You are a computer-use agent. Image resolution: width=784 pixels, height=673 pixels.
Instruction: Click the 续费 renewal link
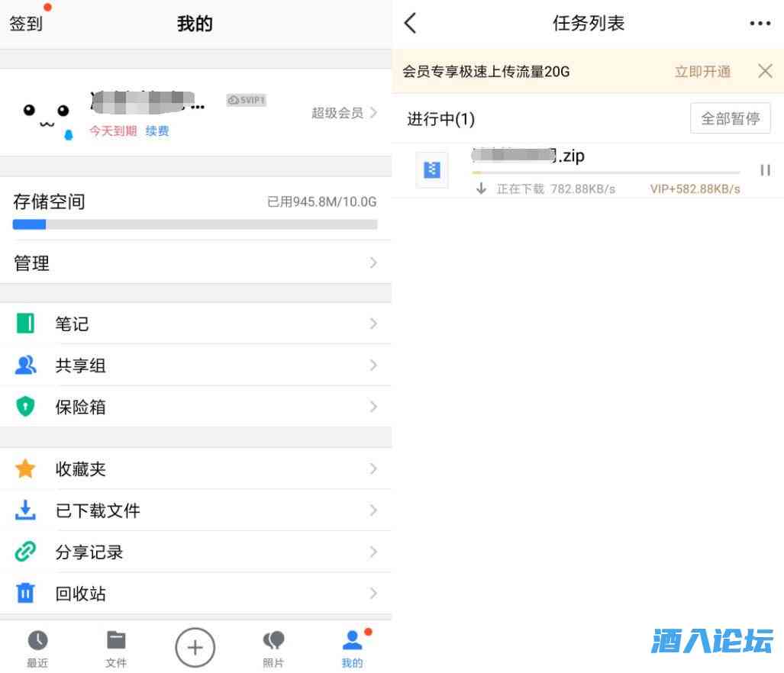pyautogui.click(x=157, y=131)
